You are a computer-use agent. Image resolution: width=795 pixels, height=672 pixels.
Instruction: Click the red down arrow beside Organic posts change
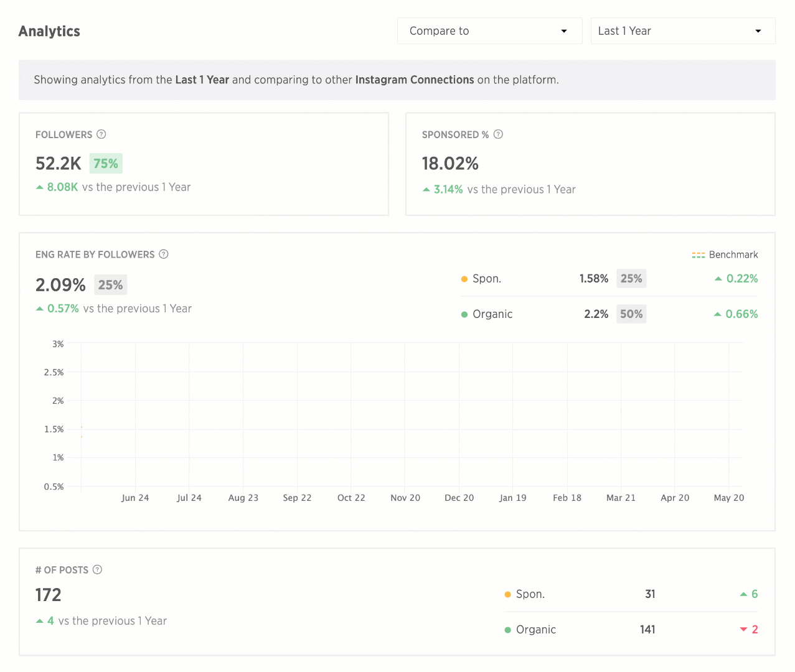pyautogui.click(x=743, y=630)
